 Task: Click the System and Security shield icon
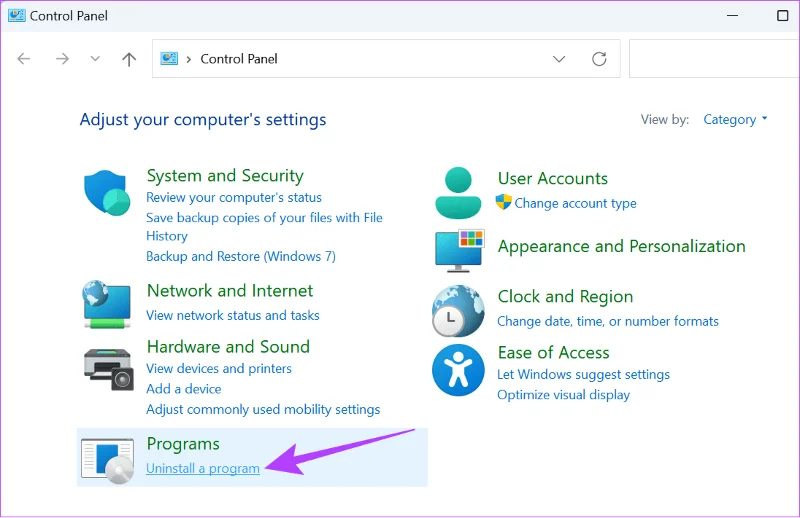tap(107, 193)
